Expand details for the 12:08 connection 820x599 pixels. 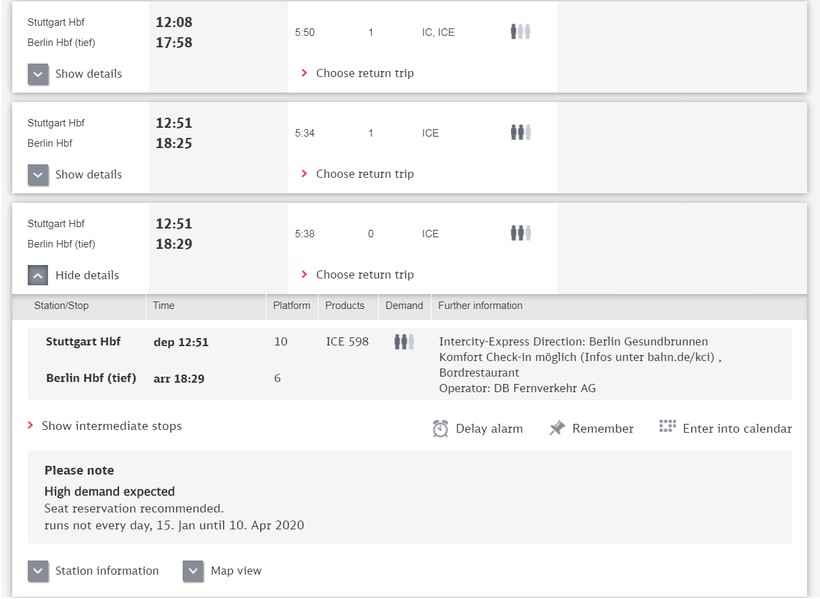38,74
